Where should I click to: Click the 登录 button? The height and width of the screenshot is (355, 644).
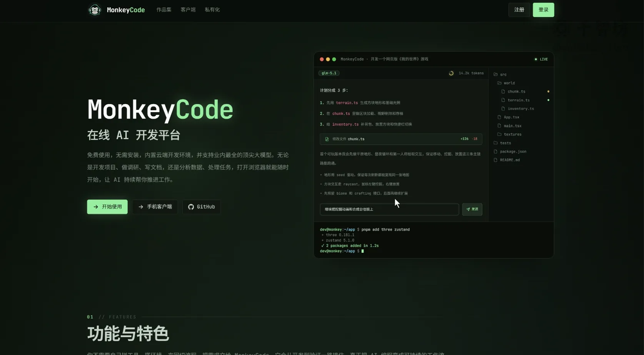(543, 10)
